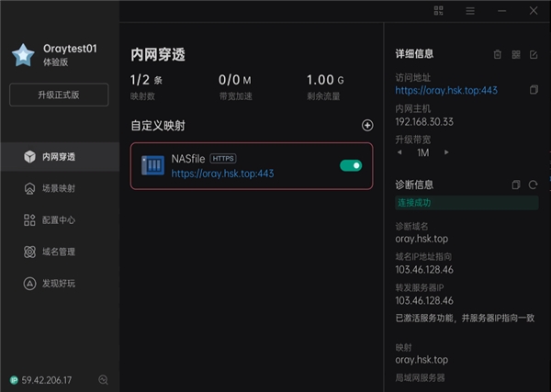Close the window
Screen dimensions: 551x392
coord(534,11)
